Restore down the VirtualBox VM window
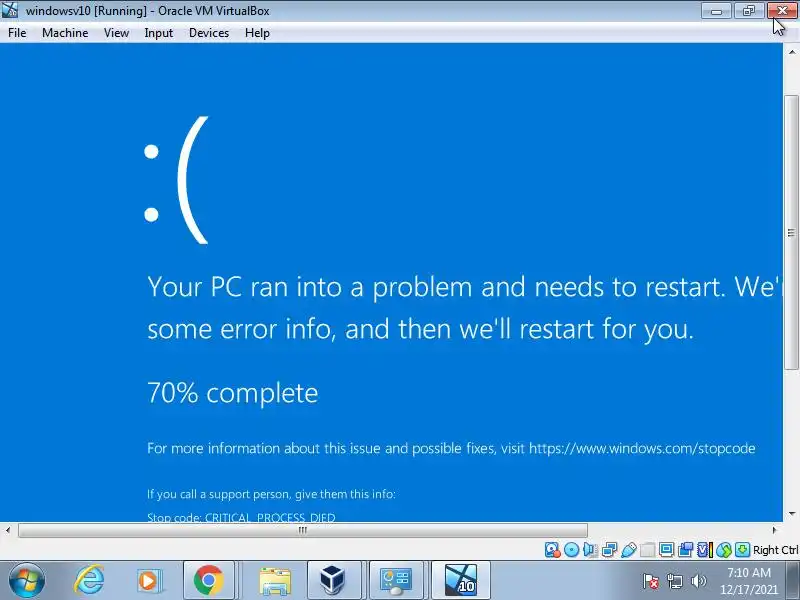 point(748,11)
